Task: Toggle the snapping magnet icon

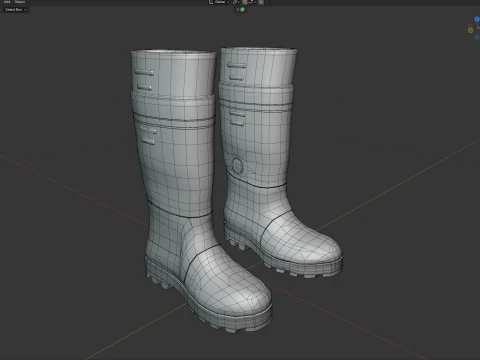Action: [245, 2]
